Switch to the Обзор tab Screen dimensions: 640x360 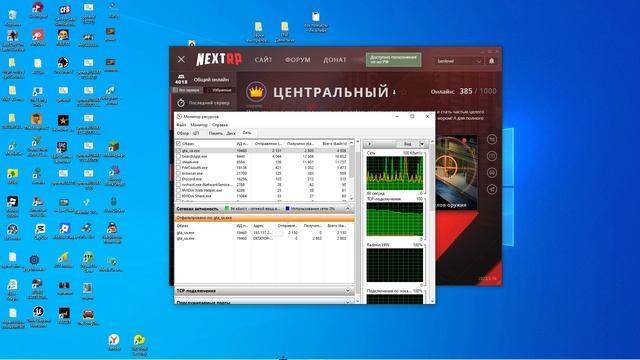pos(182,133)
